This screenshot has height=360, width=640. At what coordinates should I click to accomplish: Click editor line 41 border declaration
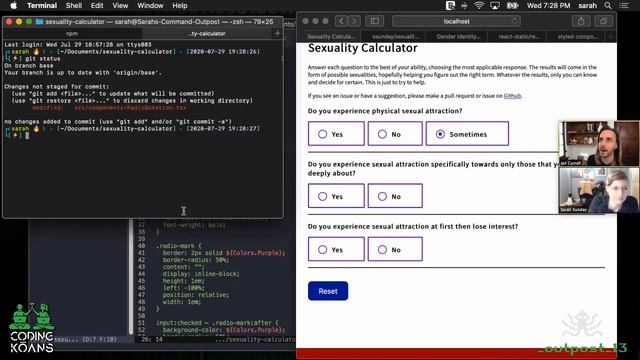224,253
